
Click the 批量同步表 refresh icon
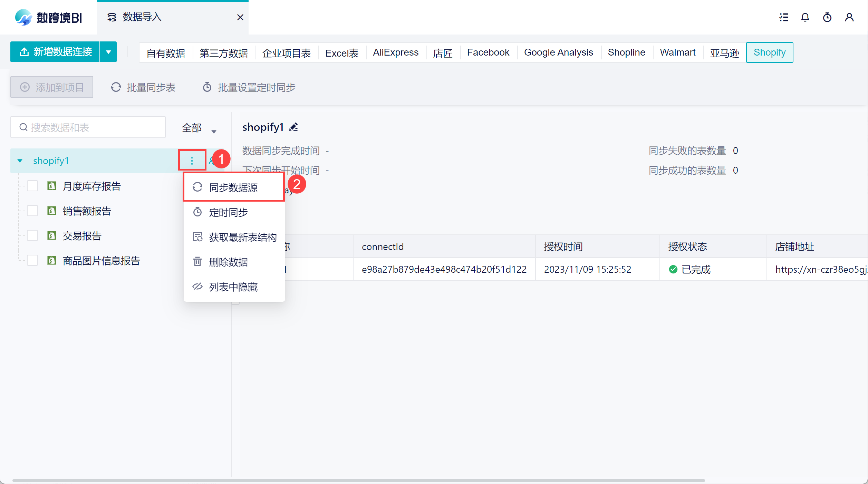116,87
